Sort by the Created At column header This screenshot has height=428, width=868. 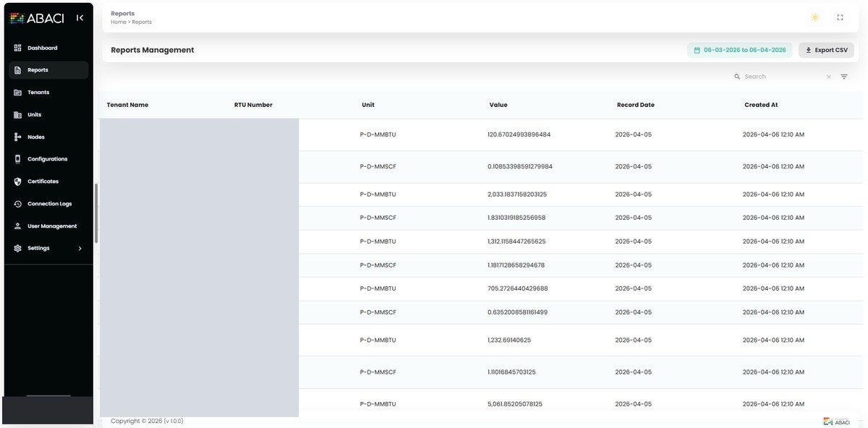coord(761,105)
